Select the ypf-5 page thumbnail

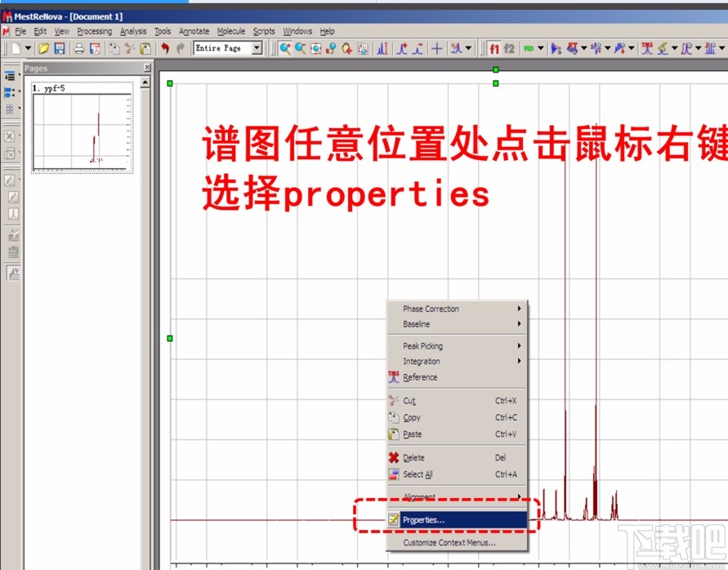(83, 127)
